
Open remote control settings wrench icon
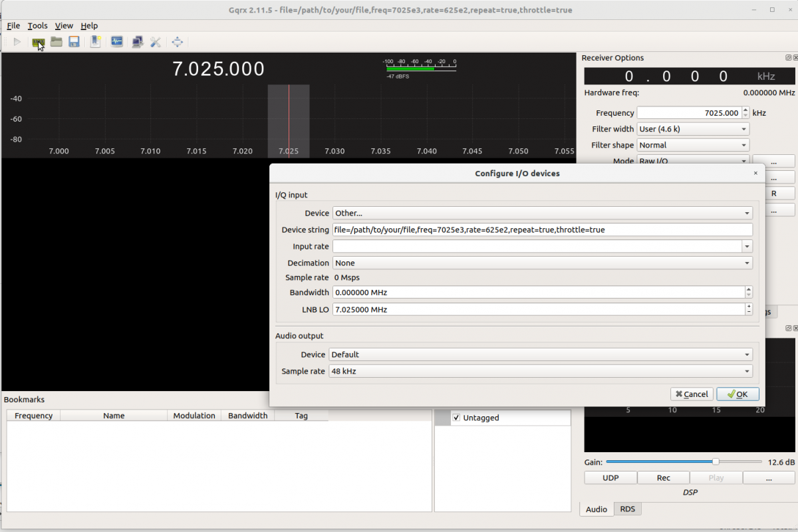(156, 42)
